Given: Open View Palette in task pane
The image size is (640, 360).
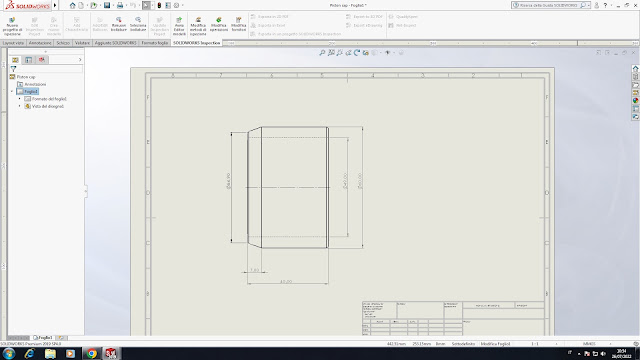Looking at the screenshot, I should 635,93.
